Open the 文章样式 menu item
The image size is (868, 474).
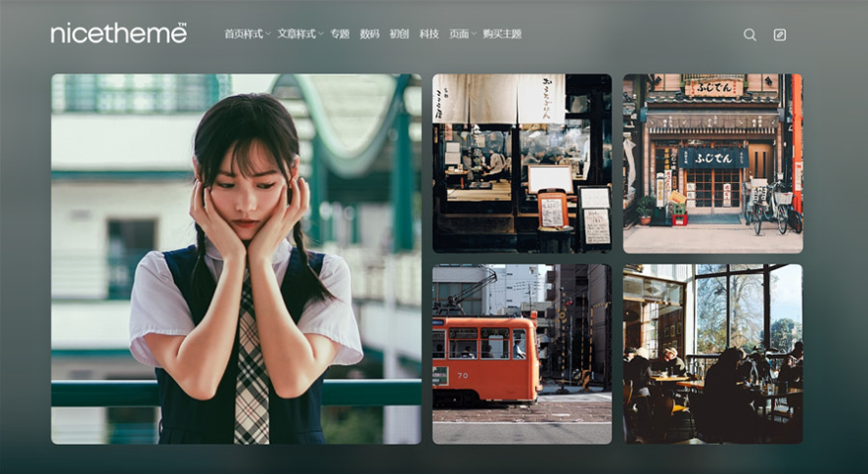pyautogui.click(x=296, y=34)
